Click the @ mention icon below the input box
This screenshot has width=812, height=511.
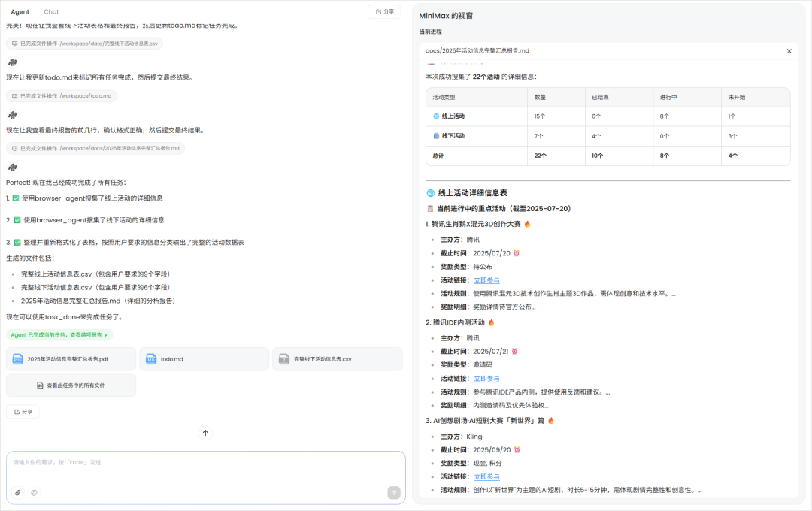point(33,492)
